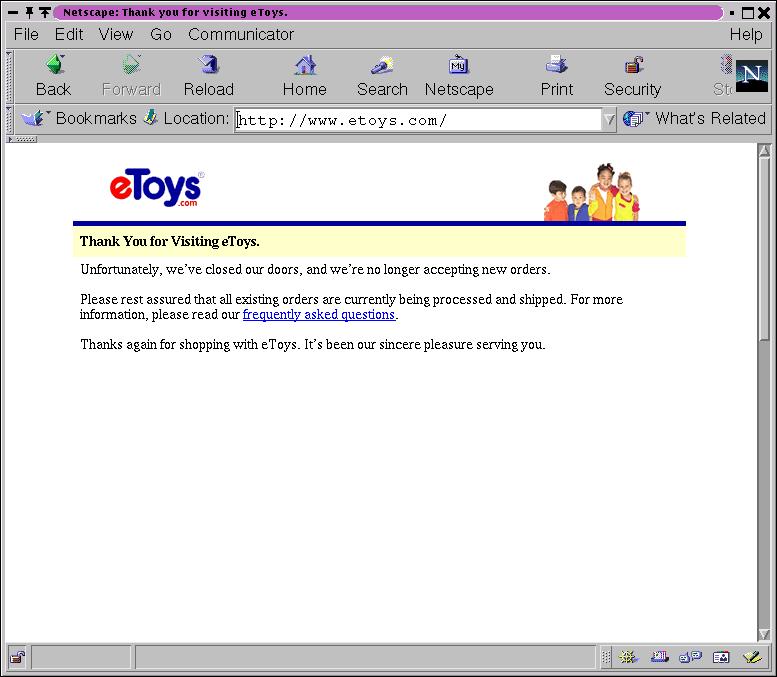Go to the Home page
The width and height of the screenshot is (777, 677).
tap(305, 76)
